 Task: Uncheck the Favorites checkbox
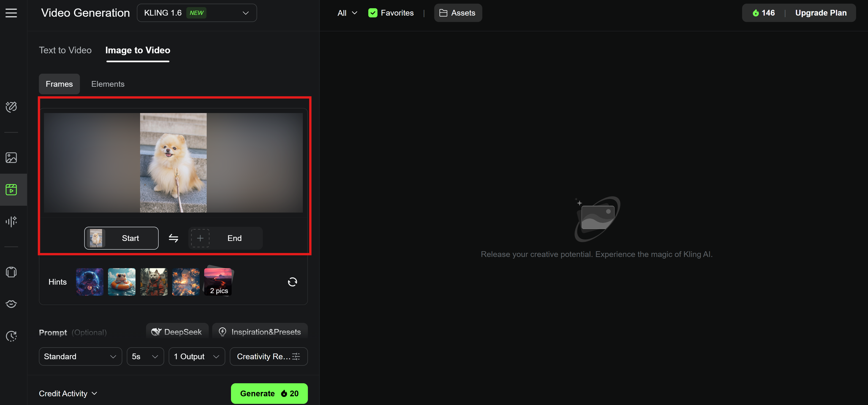(x=373, y=13)
